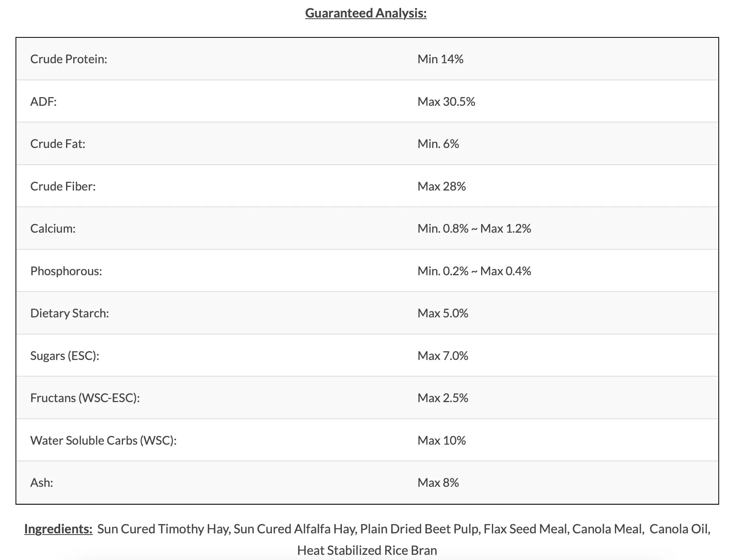Select the Fructans (WSC-ESC) label
This screenshot has height=560, width=745.
85,398
